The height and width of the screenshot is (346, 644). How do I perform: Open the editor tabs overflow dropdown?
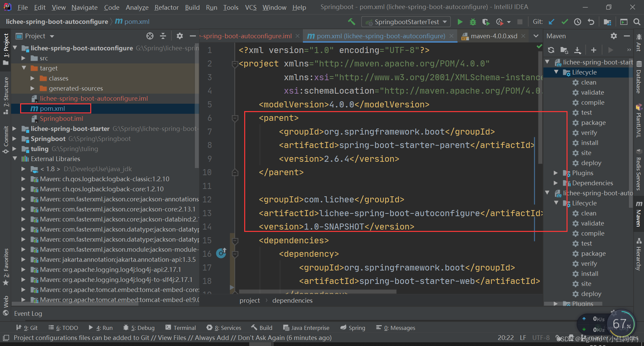[x=536, y=36]
